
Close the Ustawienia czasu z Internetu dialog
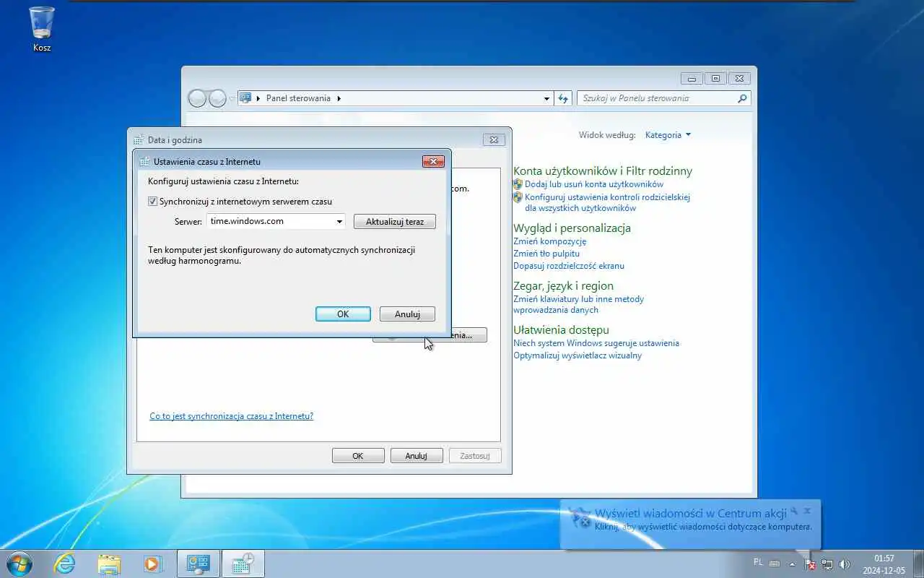433,162
